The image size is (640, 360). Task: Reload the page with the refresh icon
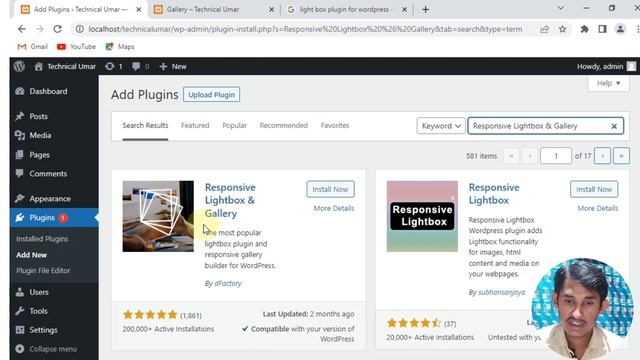[58, 29]
